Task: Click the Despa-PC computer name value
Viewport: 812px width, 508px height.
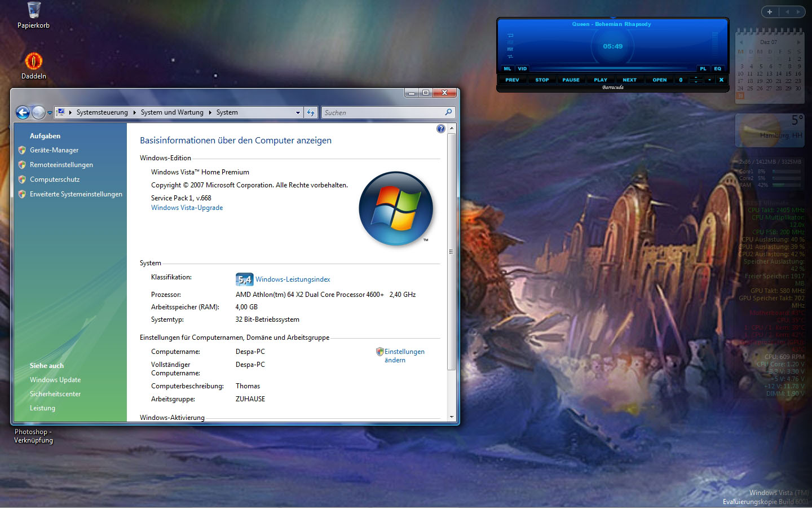Action: [250, 352]
